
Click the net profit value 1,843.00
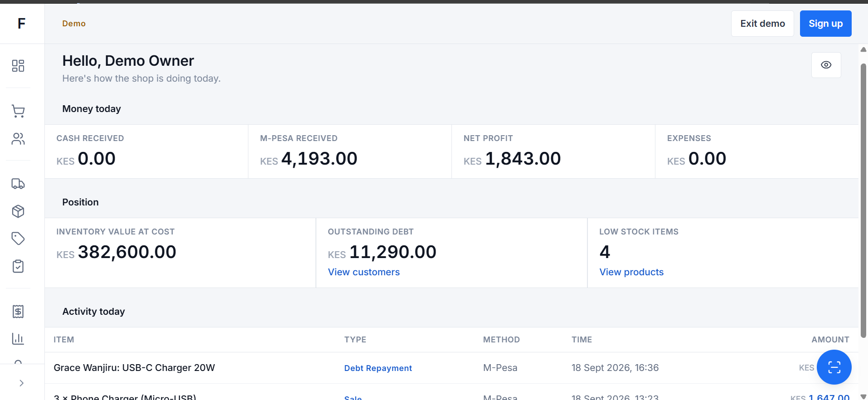pos(523,159)
